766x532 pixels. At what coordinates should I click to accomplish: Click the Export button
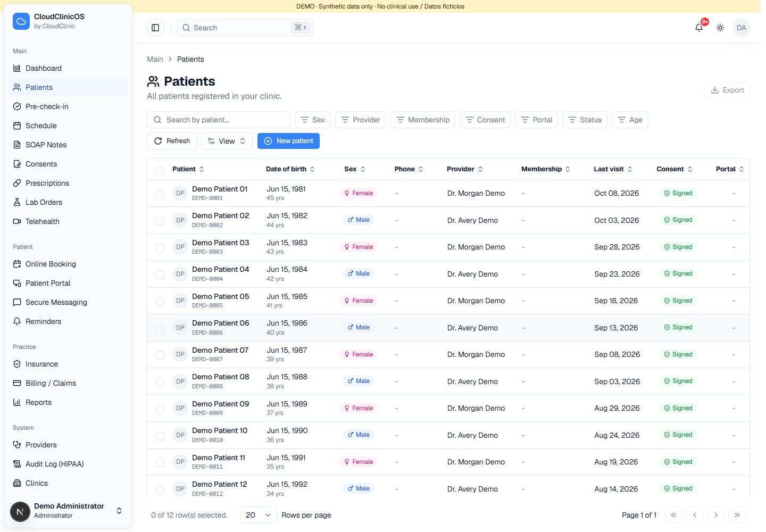point(727,90)
